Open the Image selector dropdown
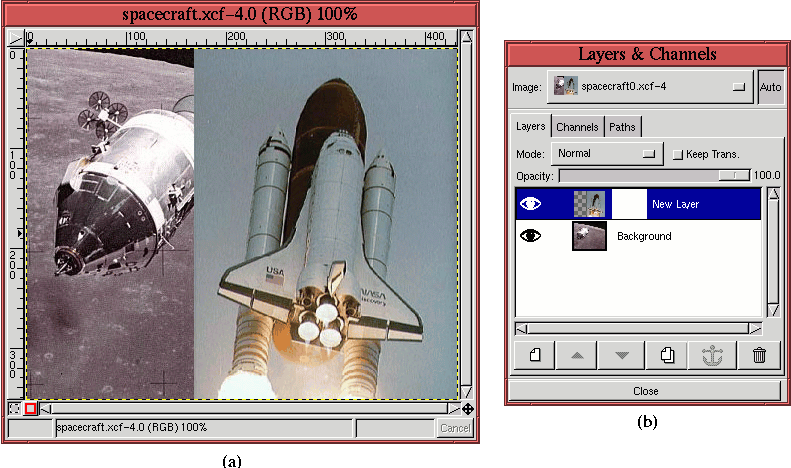 pyautogui.click(x=650, y=87)
